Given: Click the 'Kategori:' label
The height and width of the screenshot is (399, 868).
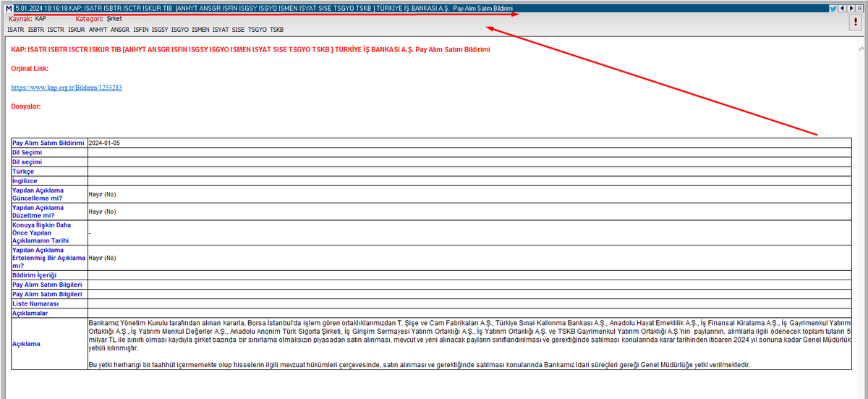Looking at the screenshot, I should [x=90, y=18].
